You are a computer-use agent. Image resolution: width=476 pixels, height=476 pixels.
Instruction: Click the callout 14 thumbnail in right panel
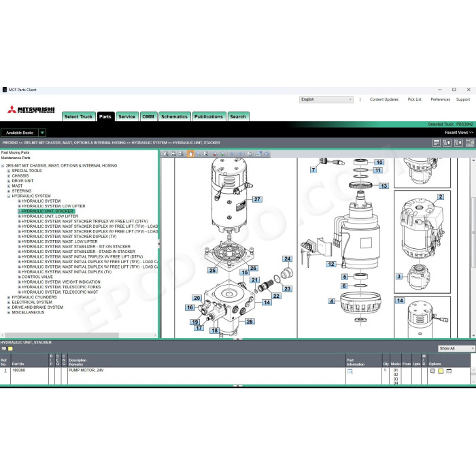[422, 318]
